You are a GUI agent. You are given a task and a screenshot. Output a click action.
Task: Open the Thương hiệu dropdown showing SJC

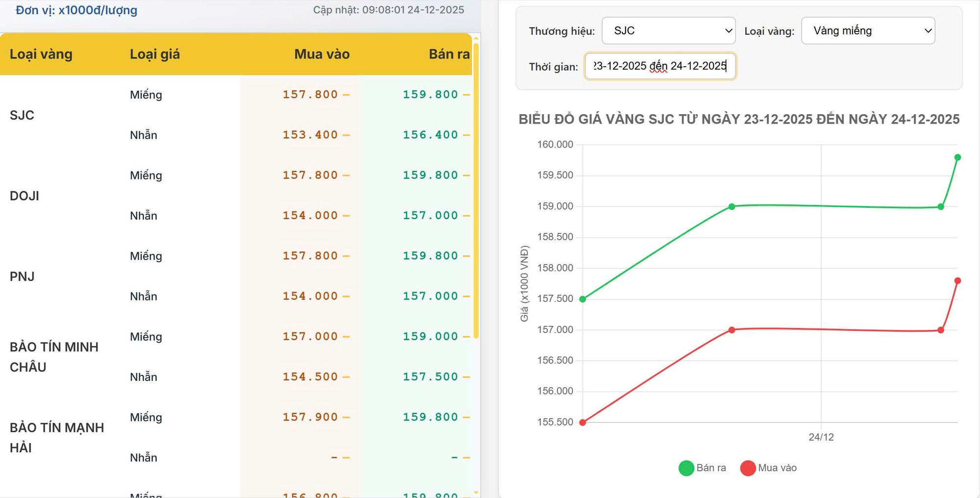click(668, 30)
